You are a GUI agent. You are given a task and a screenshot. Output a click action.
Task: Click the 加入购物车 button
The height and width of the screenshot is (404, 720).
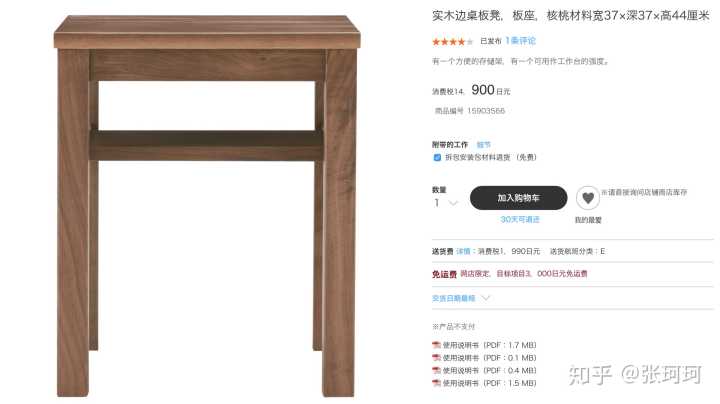[x=518, y=198]
